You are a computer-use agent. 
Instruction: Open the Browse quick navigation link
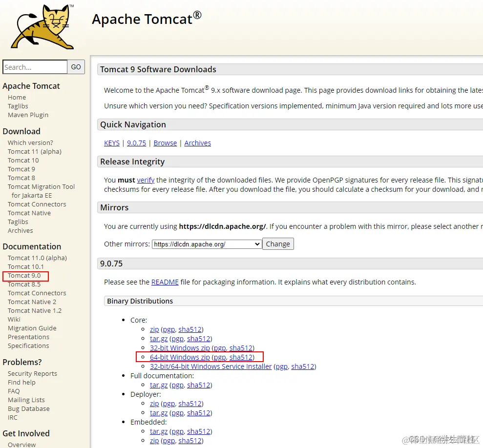[x=165, y=143]
